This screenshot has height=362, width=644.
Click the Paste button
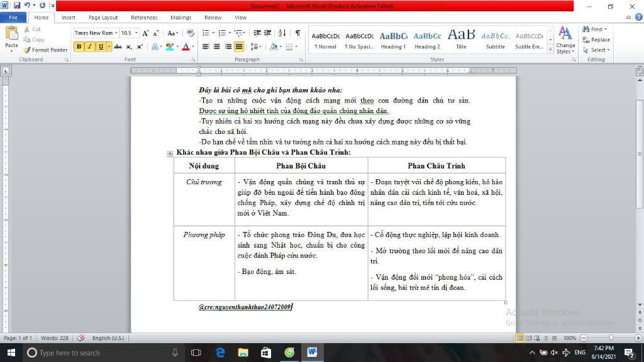pyautogui.click(x=11, y=40)
